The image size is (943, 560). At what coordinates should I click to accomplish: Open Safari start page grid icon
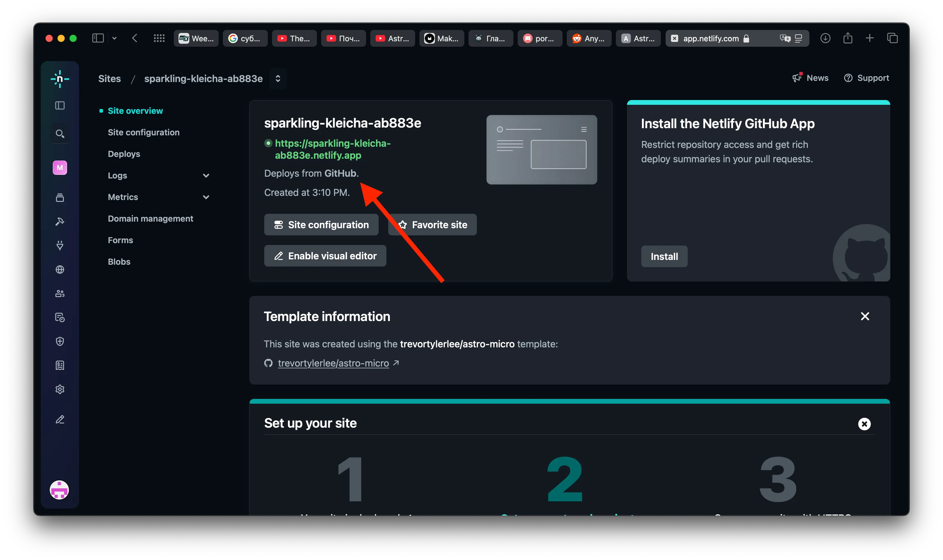point(159,38)
